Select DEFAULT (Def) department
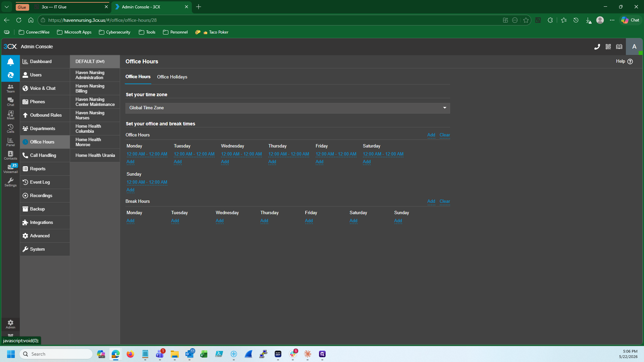 (95, 62)
